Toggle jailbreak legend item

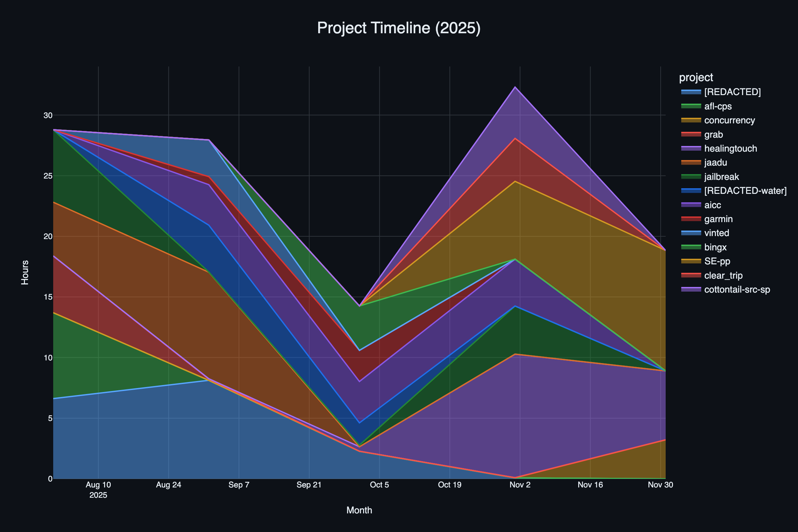click(x=721, y=177)
